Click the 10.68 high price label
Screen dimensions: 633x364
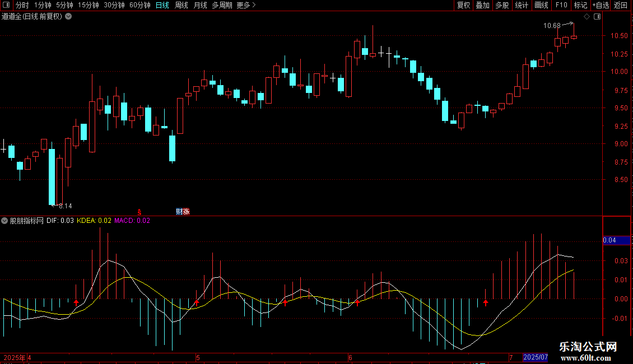pos(552,26)
